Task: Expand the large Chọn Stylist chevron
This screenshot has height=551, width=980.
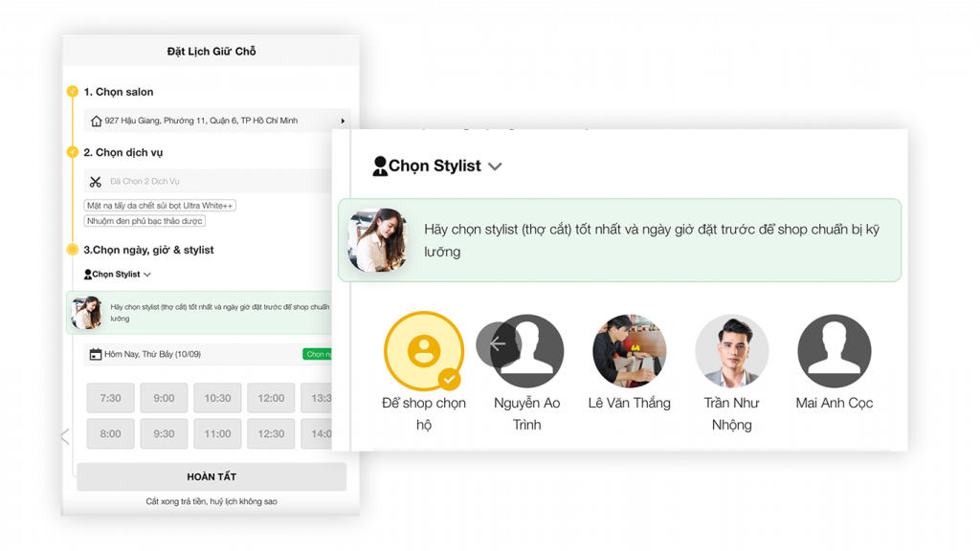Action: 495,166
